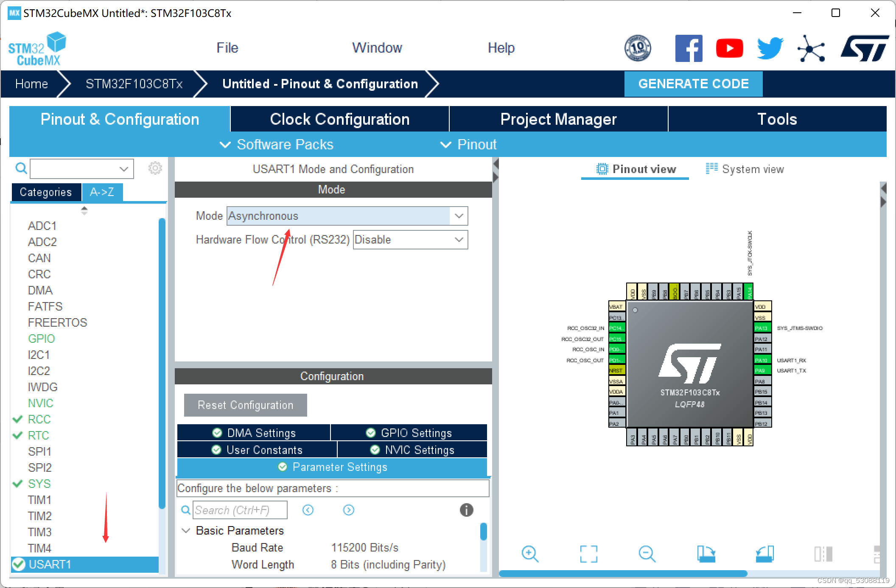The image size is (896, 588).
Task: Click the GENERATE CODE button
Action: pyautogui.click(x=694, y=83)
